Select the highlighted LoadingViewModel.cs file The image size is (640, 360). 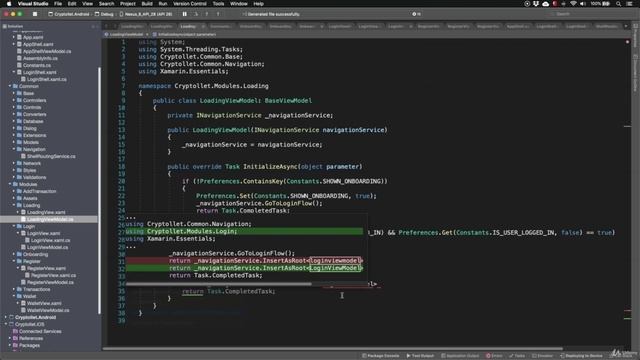(50, 219)
